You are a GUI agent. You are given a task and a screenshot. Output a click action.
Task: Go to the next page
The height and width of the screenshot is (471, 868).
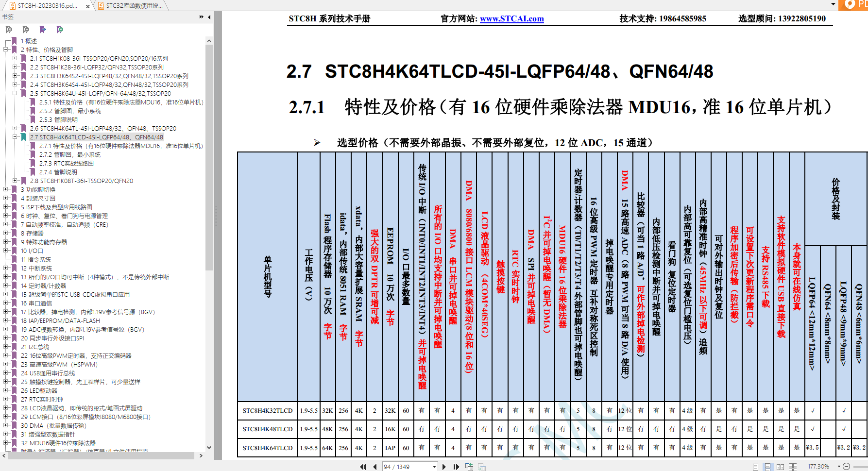pyautogui.click(x=444, y=467)
